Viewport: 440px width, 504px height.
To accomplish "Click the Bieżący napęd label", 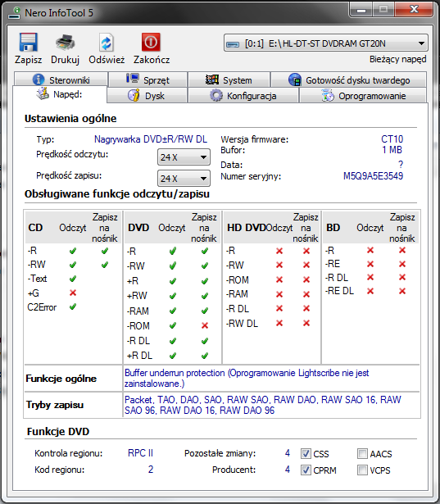I will [x=398, y=59].
